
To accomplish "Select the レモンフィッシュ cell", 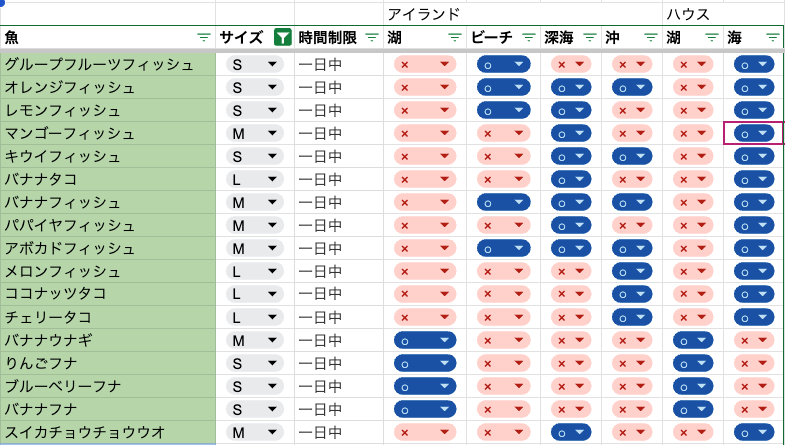I will point(108,111).
